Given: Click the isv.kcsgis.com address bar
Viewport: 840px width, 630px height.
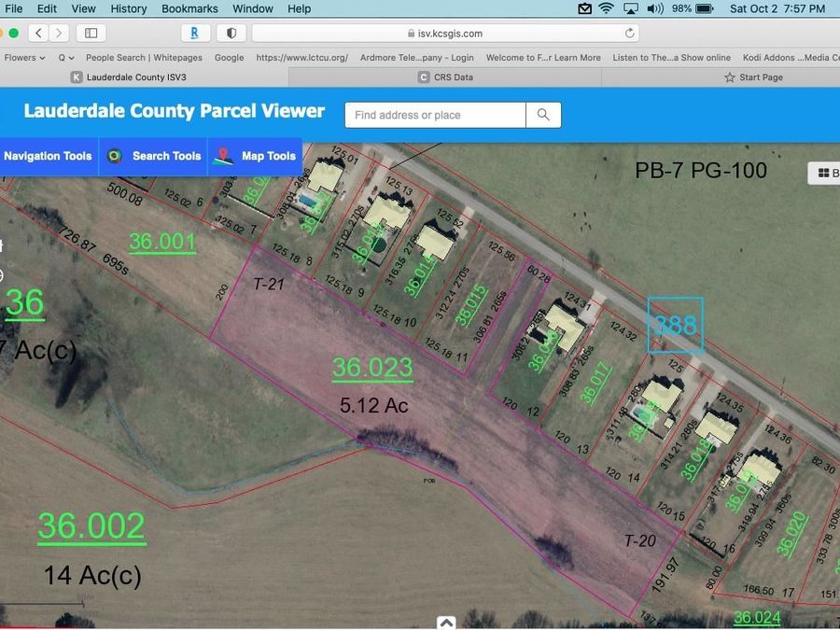Looking at the screenshot, I should pyautogui.click(x=444, y=34).
